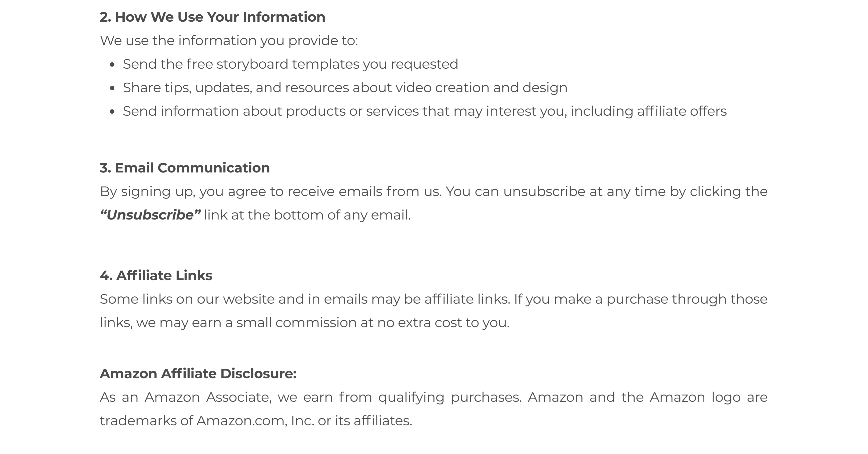
Task: Click the bullet about sharing tips and updates
Action: pos(345,88)
